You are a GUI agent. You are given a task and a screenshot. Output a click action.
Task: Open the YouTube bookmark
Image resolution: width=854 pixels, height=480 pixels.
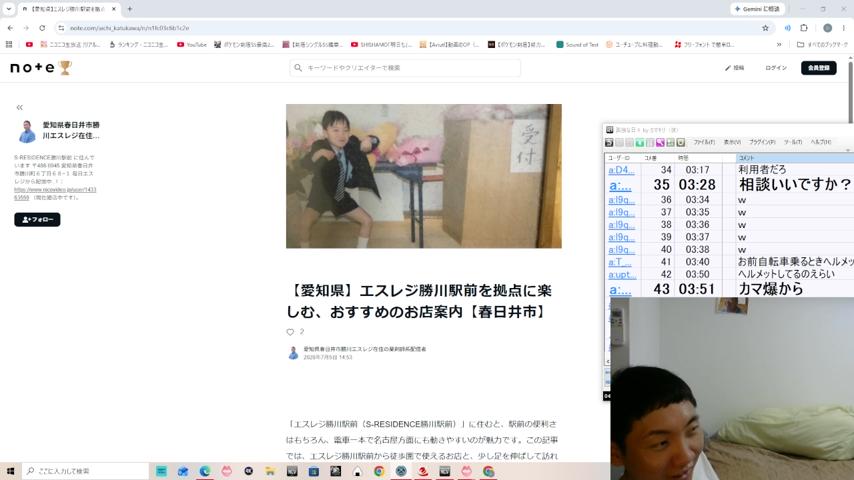coord(192,45)
